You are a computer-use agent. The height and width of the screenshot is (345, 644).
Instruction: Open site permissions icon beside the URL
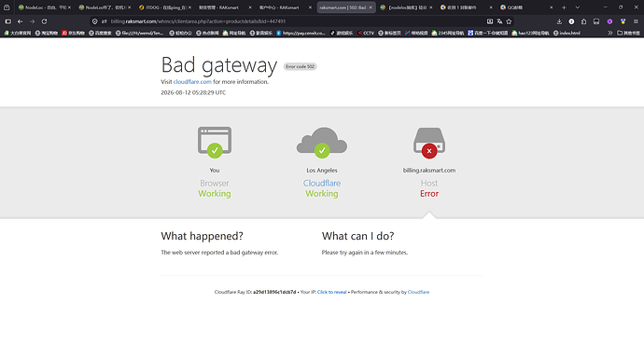105,21
